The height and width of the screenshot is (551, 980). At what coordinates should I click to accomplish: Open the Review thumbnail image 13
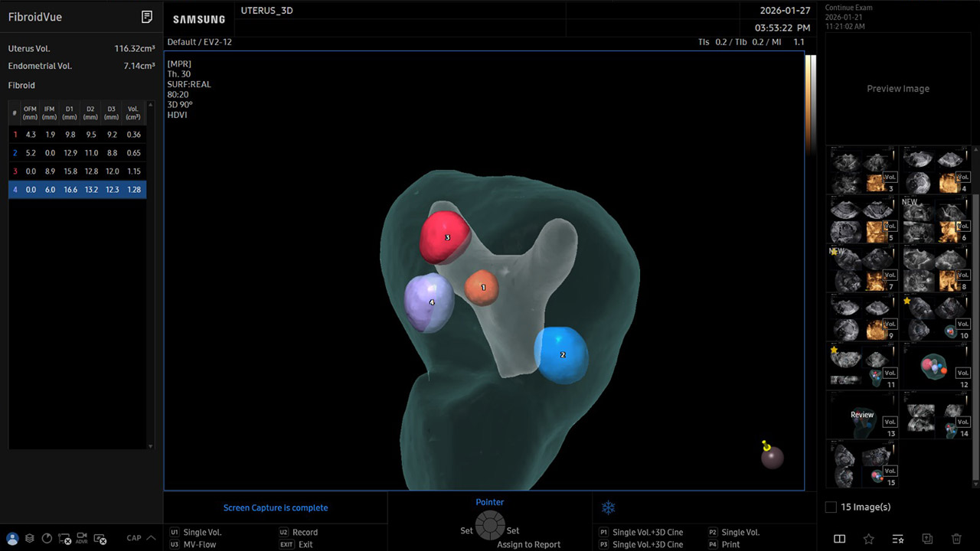(x=863, y=415)
